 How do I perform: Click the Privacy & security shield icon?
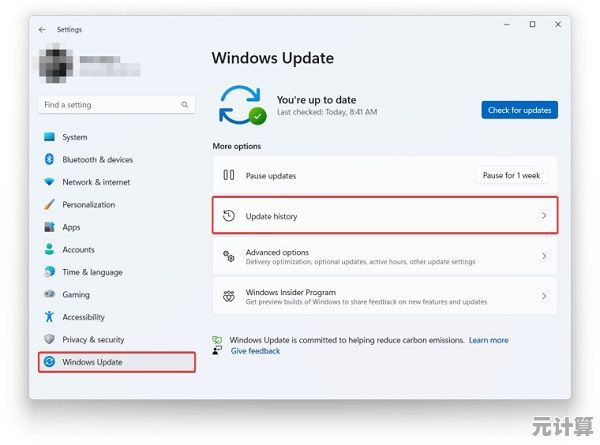point(48,340)
